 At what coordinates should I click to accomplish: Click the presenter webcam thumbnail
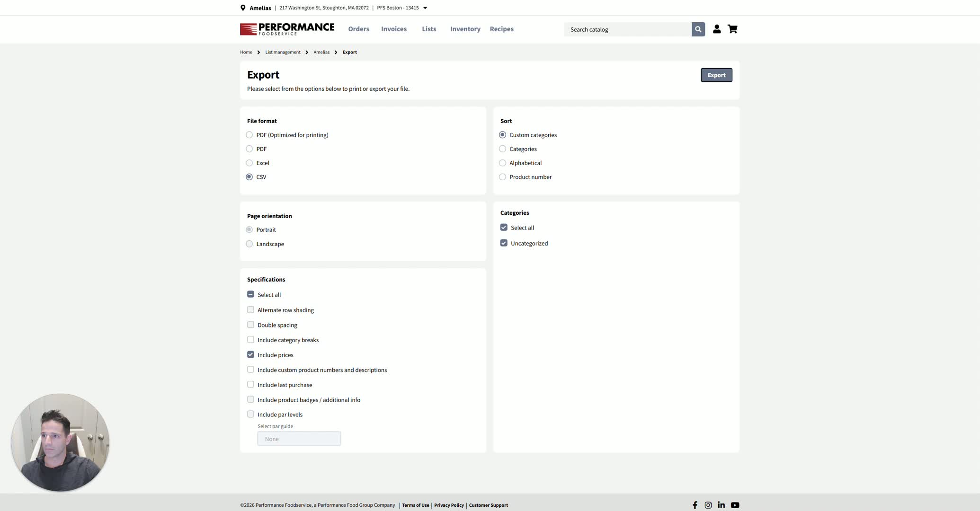pos(60,442)
